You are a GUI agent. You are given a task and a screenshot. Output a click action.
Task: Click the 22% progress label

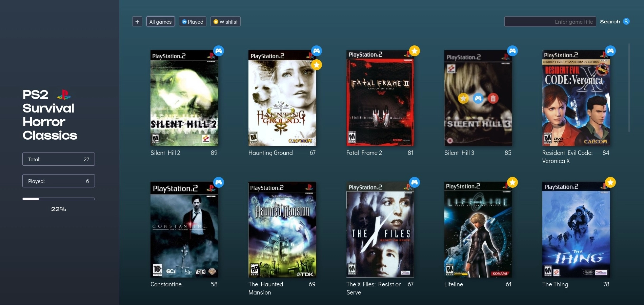coord(59,209)
